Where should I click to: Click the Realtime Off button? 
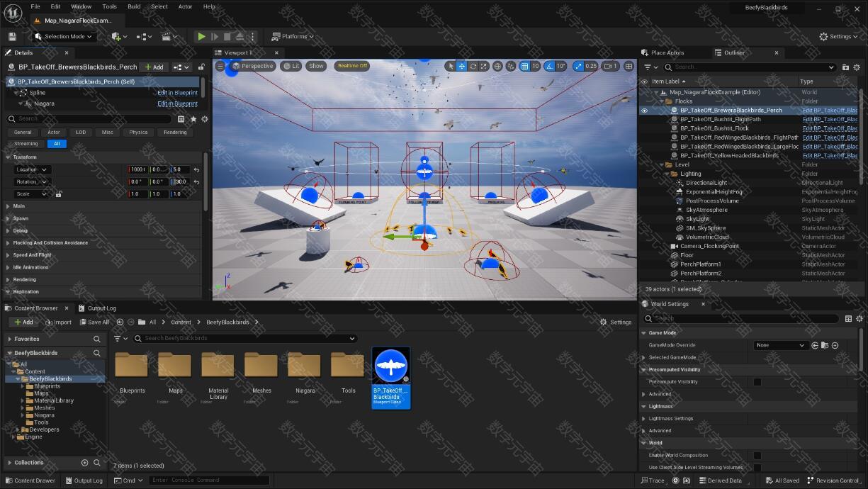pos(352,66)
